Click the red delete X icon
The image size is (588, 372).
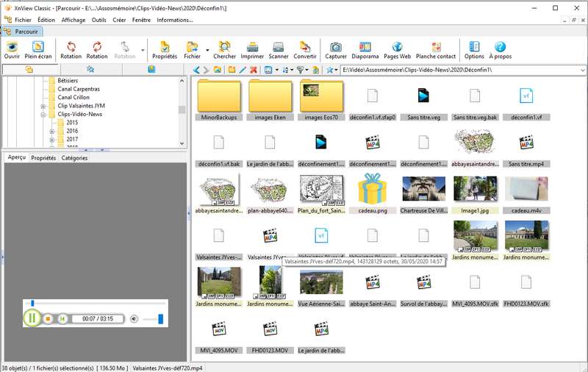pos(254,70)
